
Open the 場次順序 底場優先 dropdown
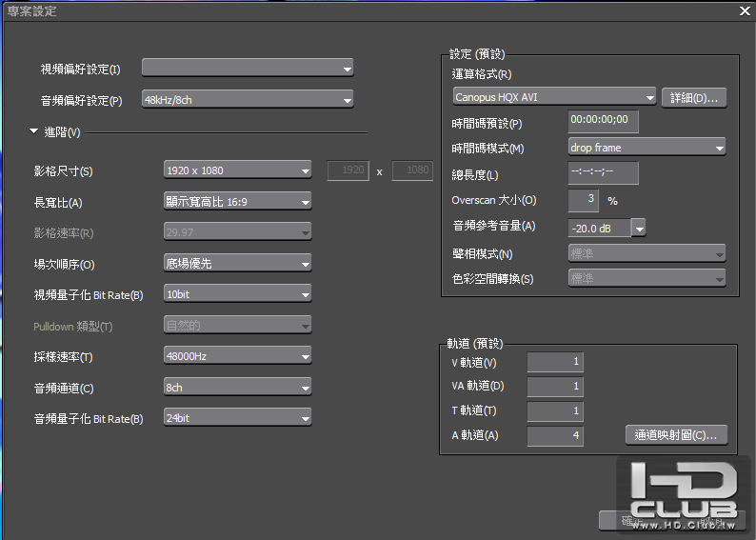point(237,263)
